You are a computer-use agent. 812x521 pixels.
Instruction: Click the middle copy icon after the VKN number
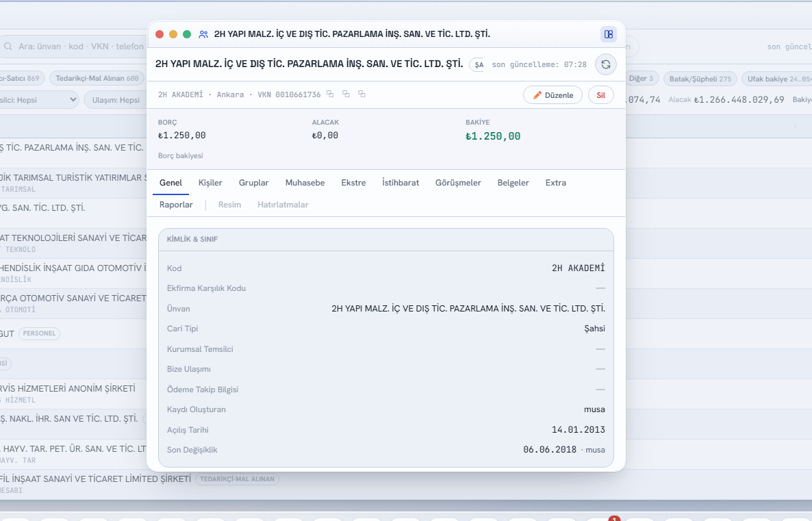tap(346, 94)
